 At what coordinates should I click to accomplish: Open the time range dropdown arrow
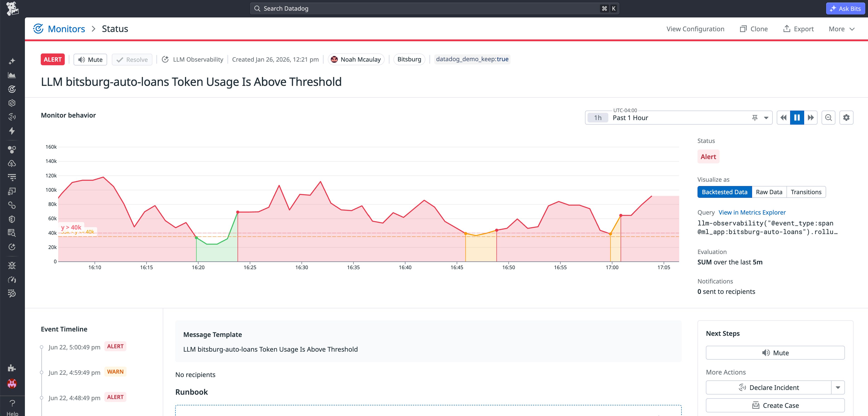tap(766, 118)
